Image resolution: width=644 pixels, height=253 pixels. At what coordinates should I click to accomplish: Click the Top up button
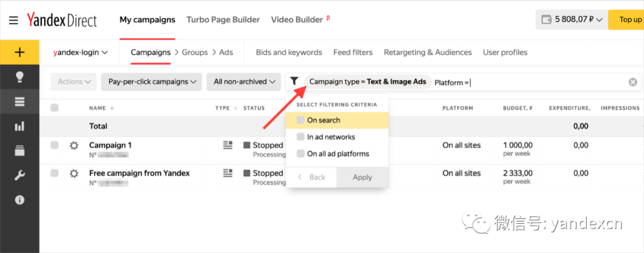coord(626,20)
